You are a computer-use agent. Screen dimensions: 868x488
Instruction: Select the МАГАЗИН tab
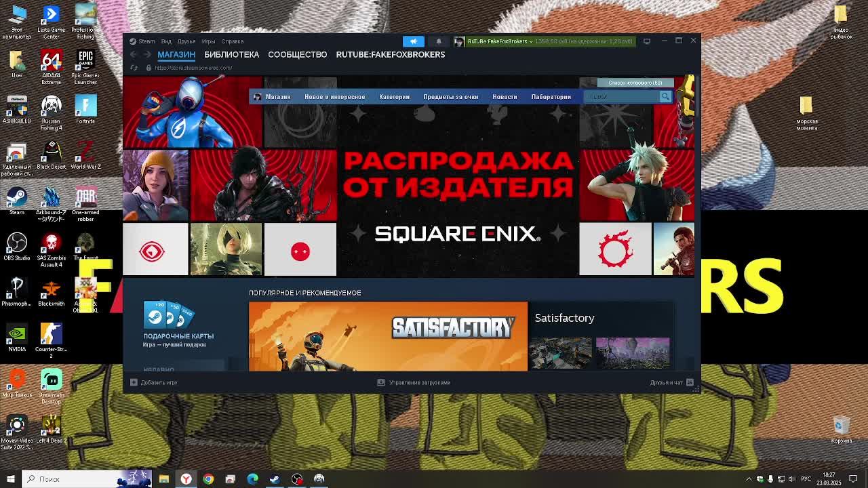[x=176, y=54]
